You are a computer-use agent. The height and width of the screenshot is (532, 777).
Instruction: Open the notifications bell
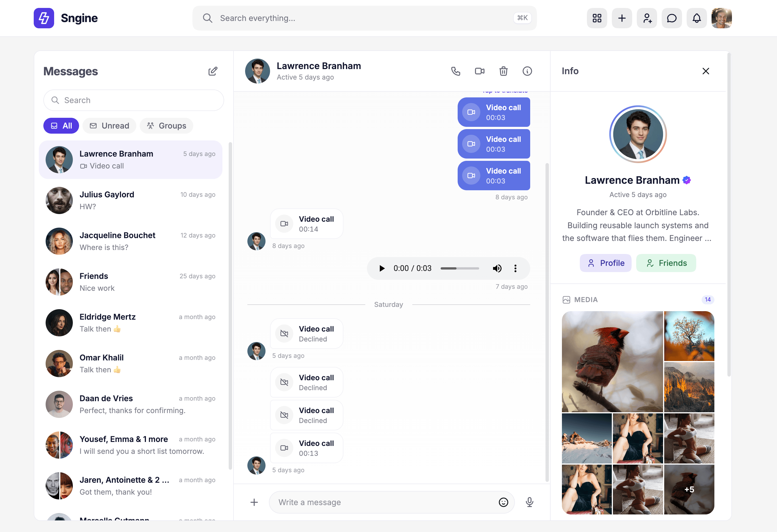tap(697, 18)
